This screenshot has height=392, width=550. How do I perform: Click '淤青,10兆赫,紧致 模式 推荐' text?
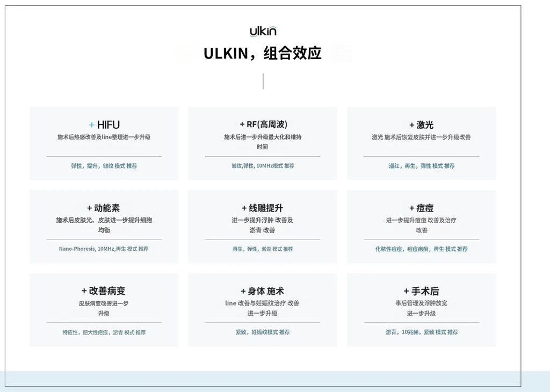click(x=422, y=332)
